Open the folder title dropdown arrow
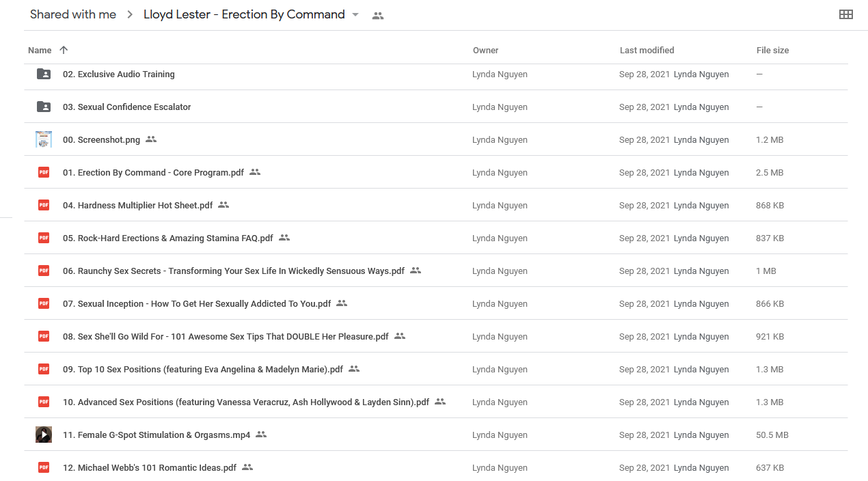Viewport: 868px width, 481px height. click(355, 15)
